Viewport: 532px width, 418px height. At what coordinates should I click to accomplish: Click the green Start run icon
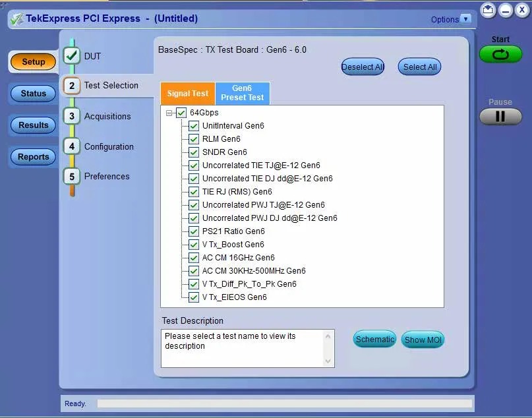click(500, 54)
